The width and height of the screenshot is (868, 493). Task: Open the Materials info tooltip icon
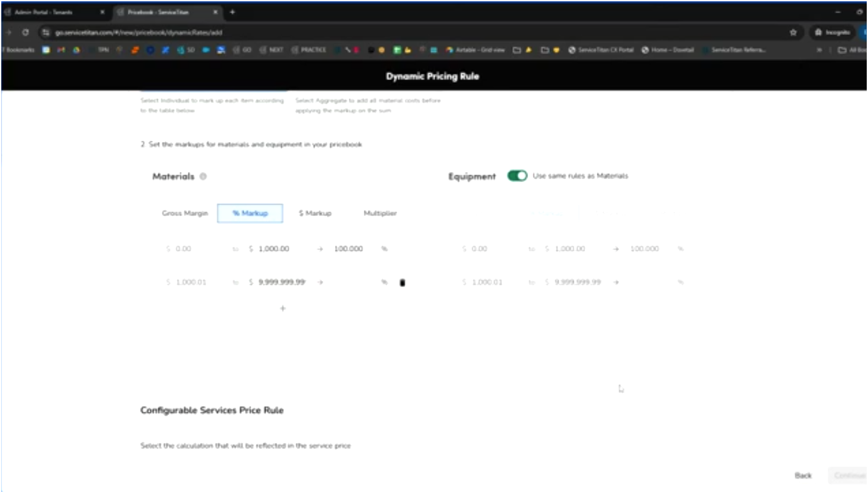[203, 176]
